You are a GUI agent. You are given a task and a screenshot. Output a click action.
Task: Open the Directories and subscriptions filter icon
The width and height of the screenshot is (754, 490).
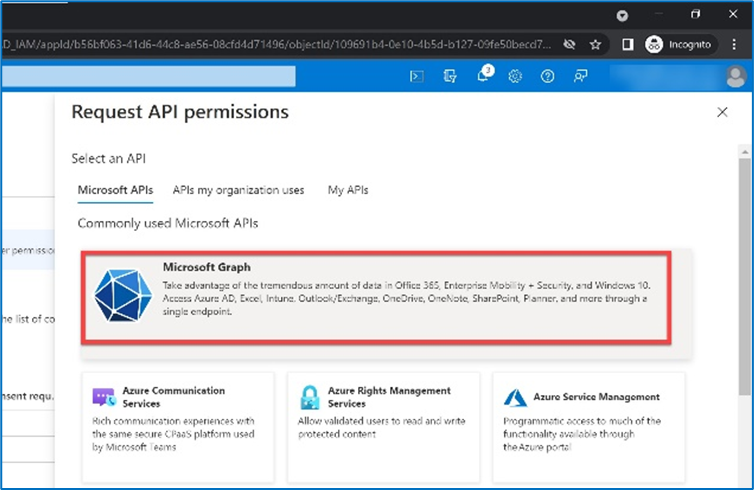[x=450, y=76]
